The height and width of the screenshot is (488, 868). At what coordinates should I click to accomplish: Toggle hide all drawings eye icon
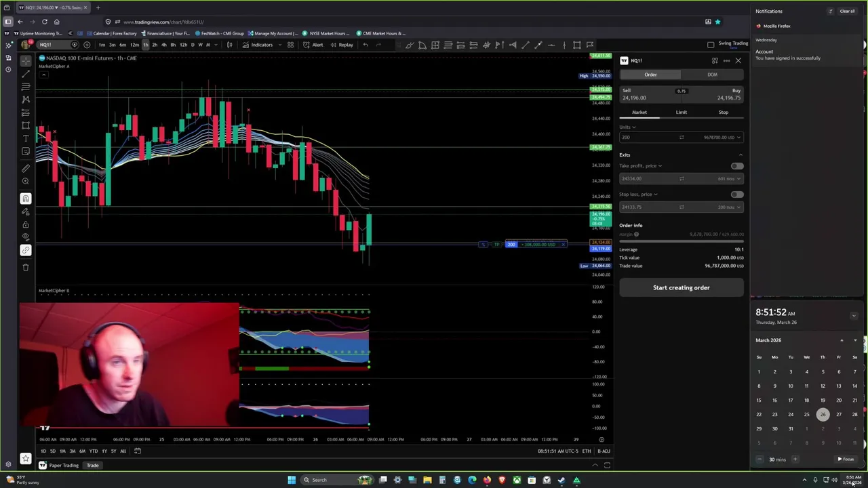tap(26, 237)
